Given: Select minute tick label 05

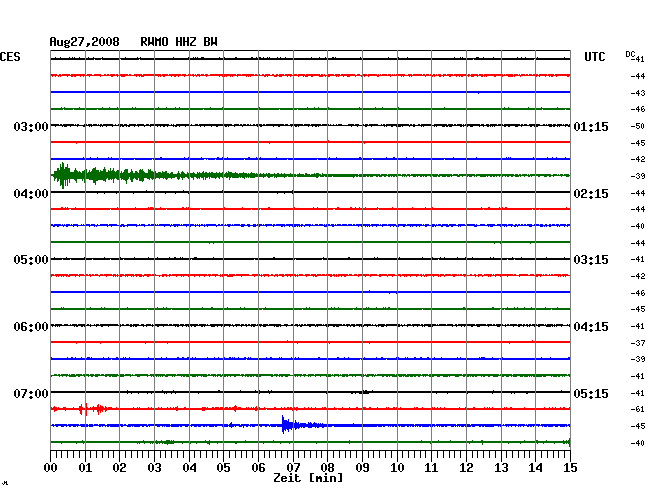Looking at the screenshot, I should point(223,467).
